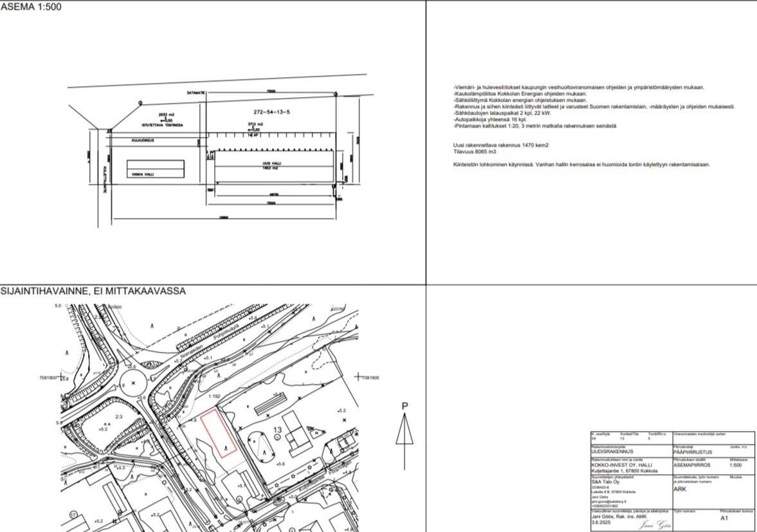Click the circled number 17 marker

(x=74, y=515)
